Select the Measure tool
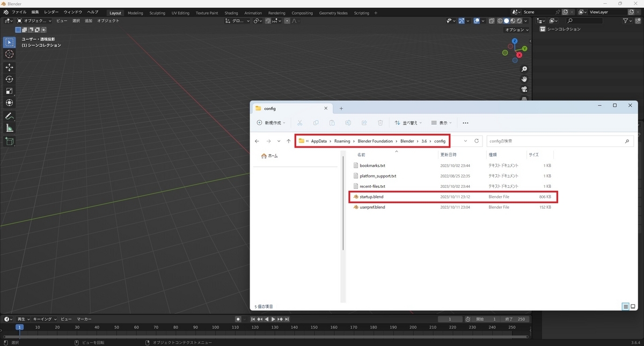 coord(9,128)
